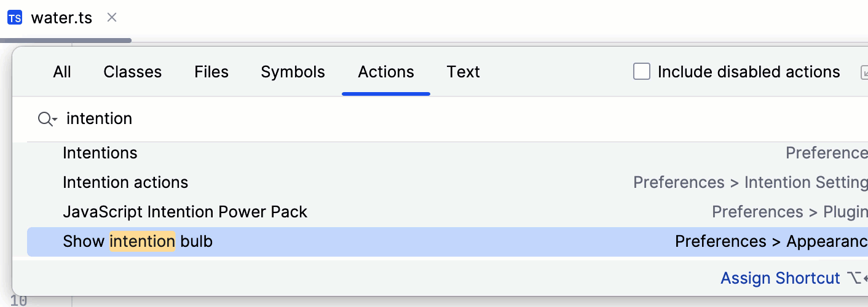Select the Actions tab
Viewport: 868px width, 307px height.
click(x=386, y=72)
